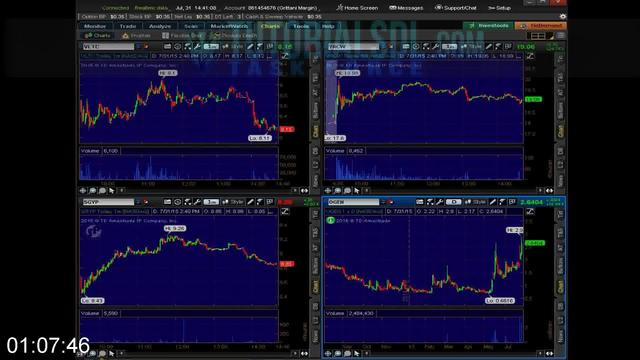Select the pencil drawing tool in OGEN chart
The width and height of the screenshot is (640, 360).
click(x=493, y=202)
